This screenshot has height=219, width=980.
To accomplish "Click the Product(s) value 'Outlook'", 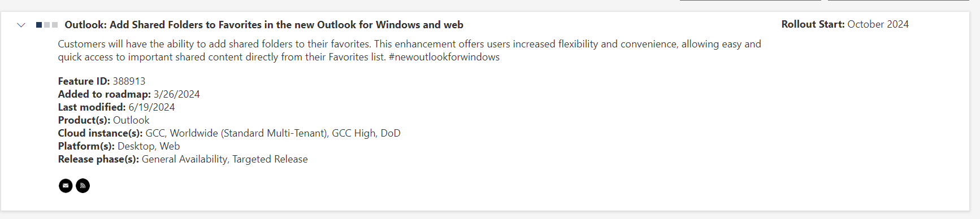I will pos(131,120).
